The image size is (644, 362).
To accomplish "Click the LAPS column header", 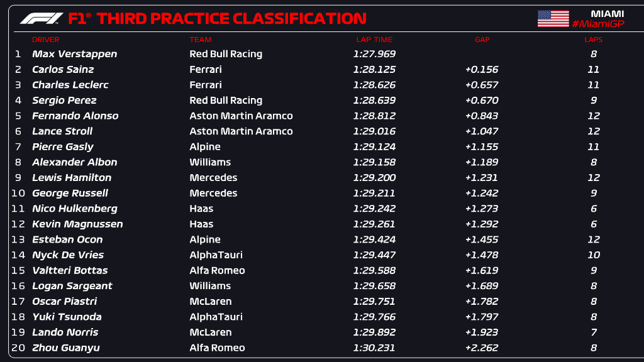I will coord(593,40).
